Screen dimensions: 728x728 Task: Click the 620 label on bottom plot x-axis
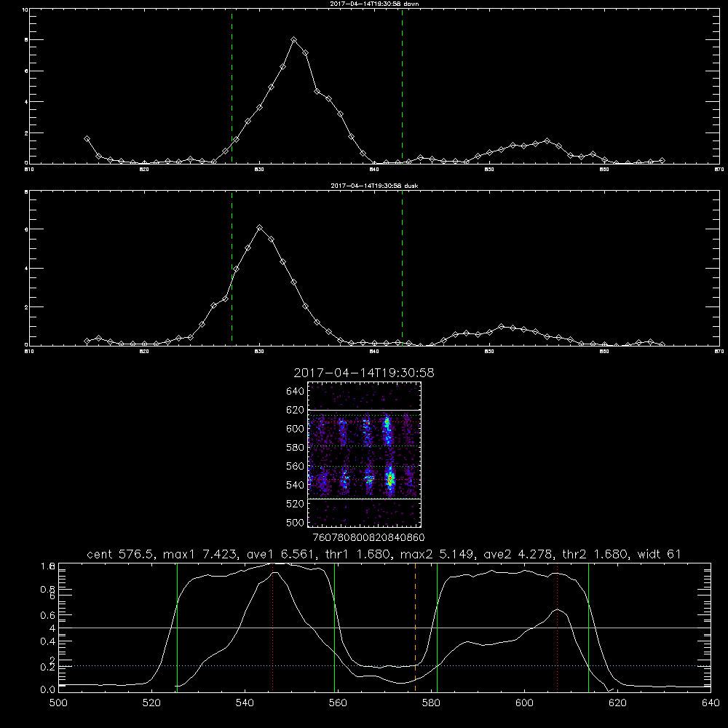tap(617, 703)
